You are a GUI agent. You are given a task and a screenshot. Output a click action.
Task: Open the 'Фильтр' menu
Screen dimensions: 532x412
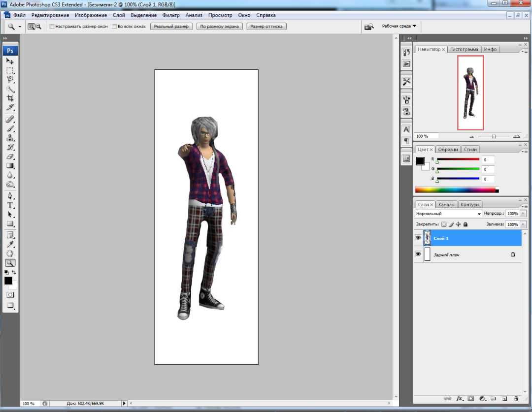click(171, 15)
